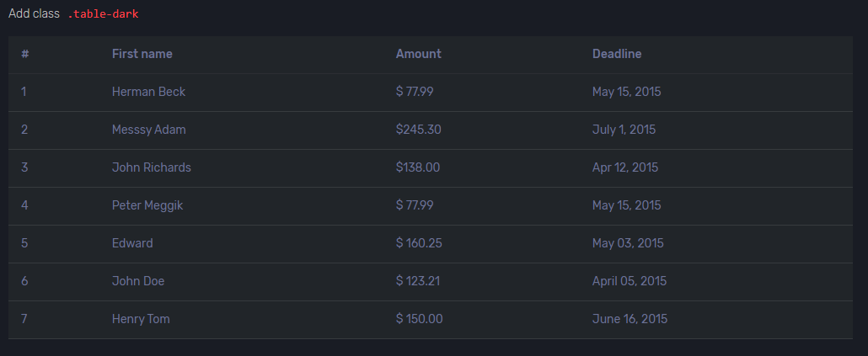Screen dimensions: 868x356
Task: Click the $245.30 amount cell
Action: (x=418, y=130)
